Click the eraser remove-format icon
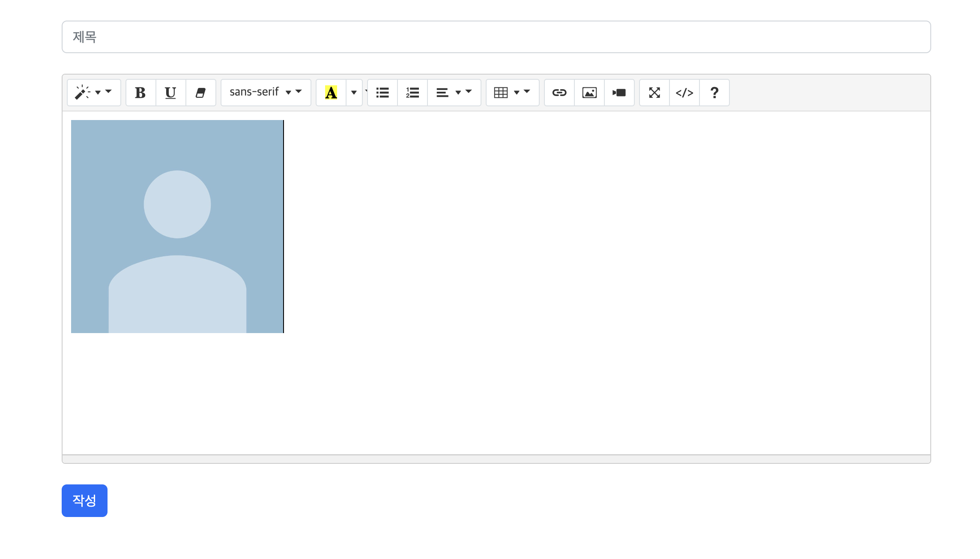The image size is (980, 559). (200, 93)
